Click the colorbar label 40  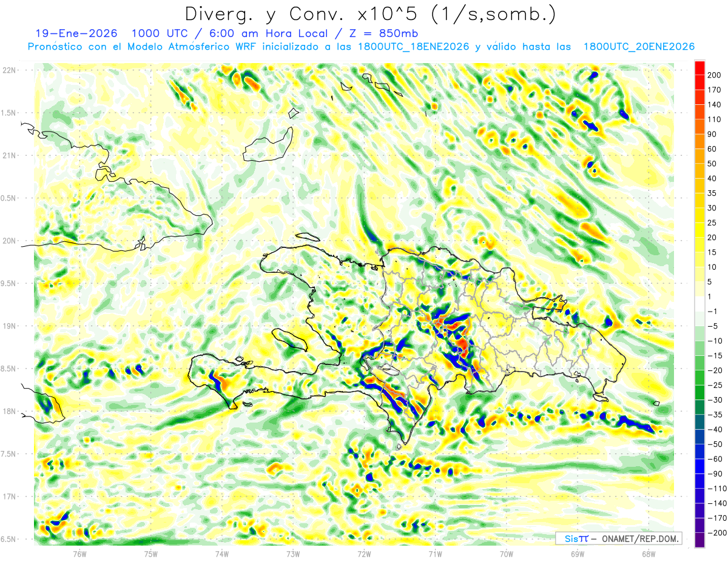[x=712, y=178]
